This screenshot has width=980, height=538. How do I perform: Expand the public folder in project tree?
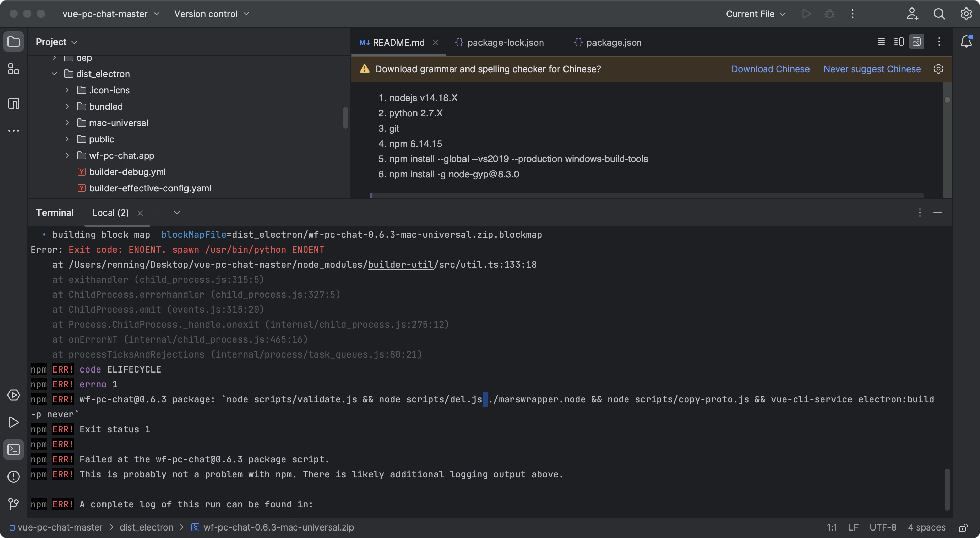[x=67, y=139]
